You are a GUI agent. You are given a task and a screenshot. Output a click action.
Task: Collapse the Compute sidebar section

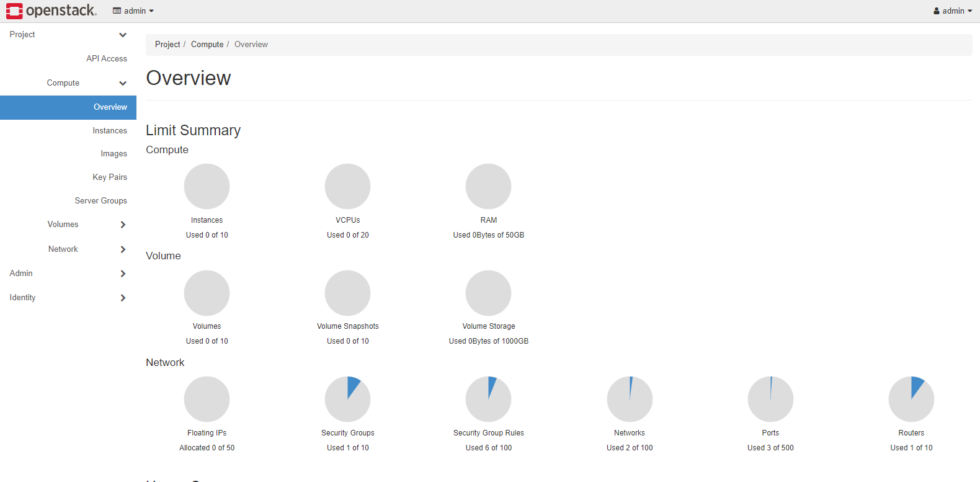coord(68,83)
